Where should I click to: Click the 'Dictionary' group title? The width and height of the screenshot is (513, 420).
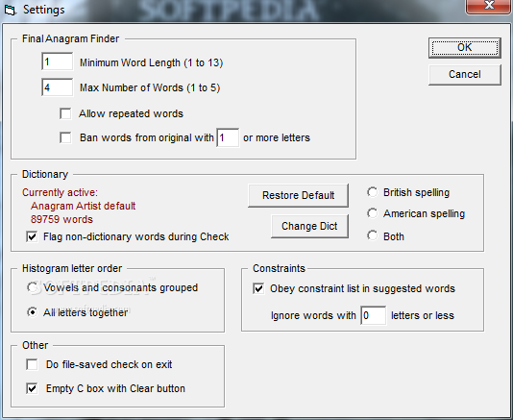coord(45,174)
